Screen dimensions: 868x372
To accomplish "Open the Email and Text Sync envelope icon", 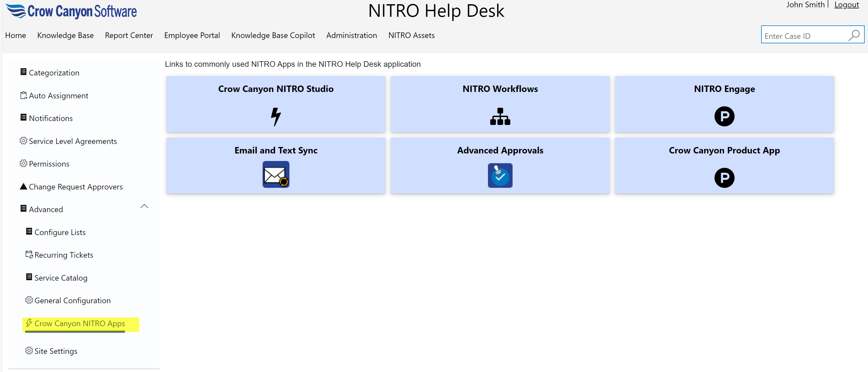I will (276, 174).
